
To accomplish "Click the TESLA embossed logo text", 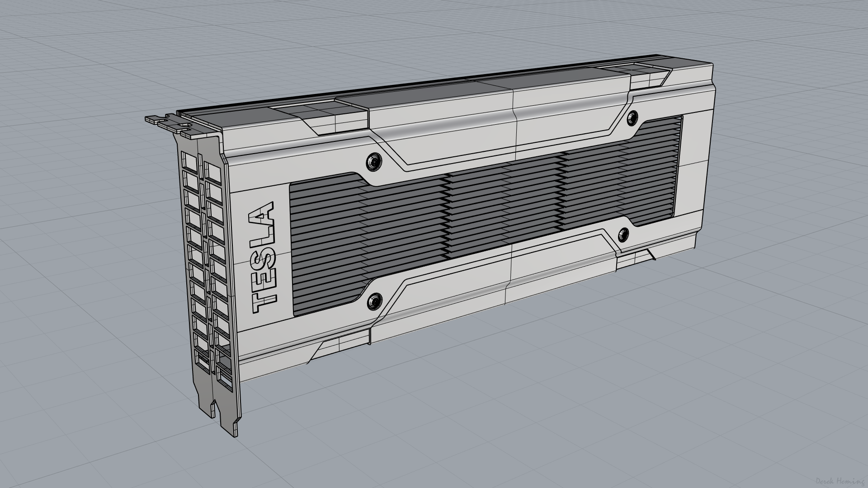I will click(263, 258).
